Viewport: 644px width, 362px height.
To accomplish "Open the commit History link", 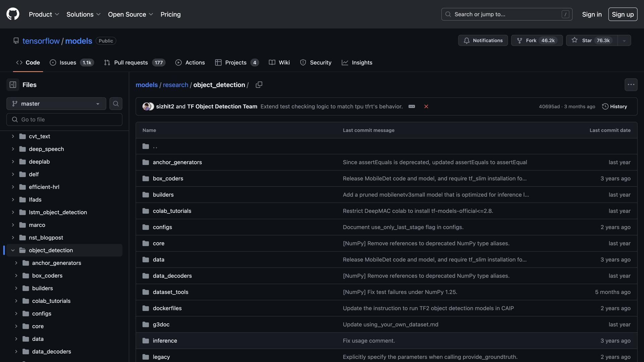I will [614, 107].
